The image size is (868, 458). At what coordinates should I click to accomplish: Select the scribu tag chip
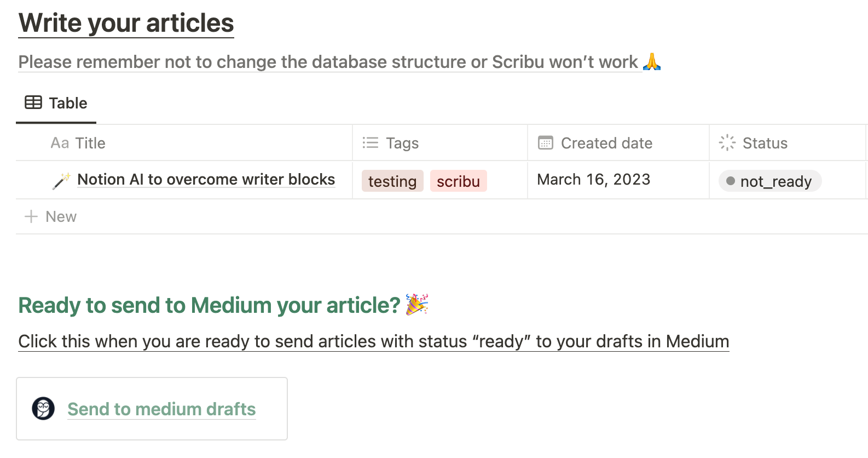(x=458, y=181)
